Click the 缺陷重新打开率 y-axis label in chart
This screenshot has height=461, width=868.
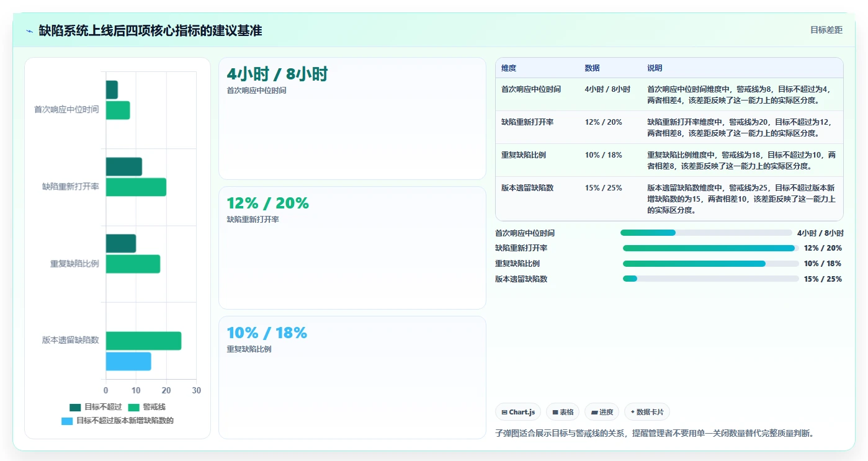(71, 187)
